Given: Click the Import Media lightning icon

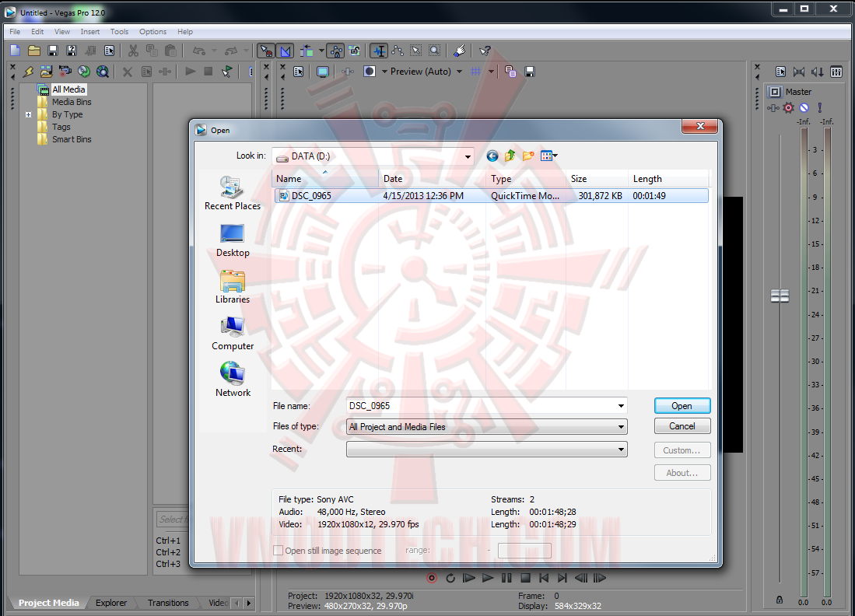Looking at the screenshot, I should tap(28, 72).
